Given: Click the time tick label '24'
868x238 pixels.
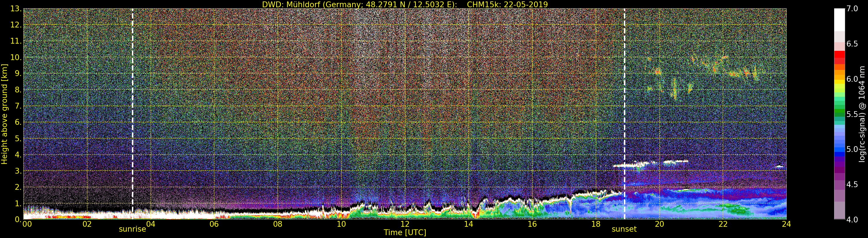Looking at the screenshot, I should [786, 224].
